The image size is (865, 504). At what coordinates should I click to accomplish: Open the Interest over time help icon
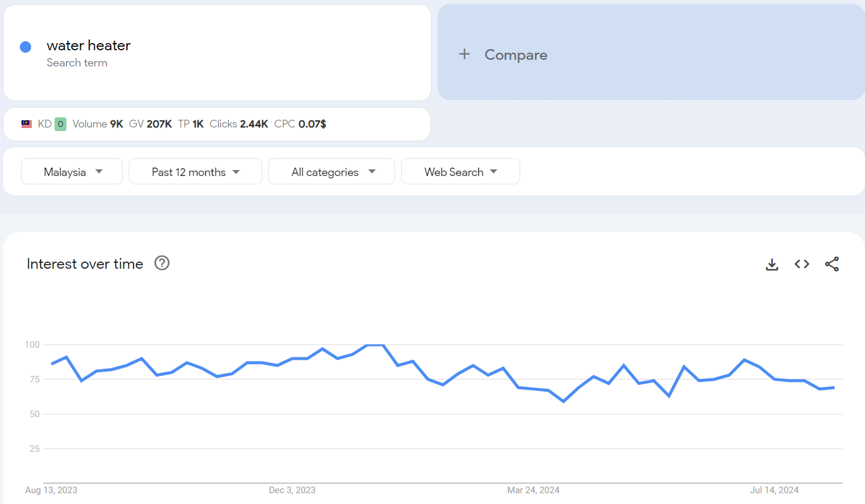coord(162,263)
